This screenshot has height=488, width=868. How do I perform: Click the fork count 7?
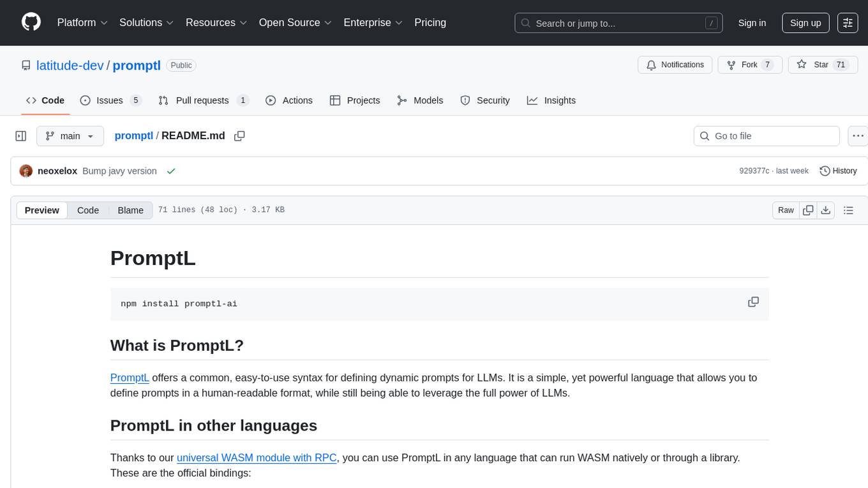click(768, 65)
